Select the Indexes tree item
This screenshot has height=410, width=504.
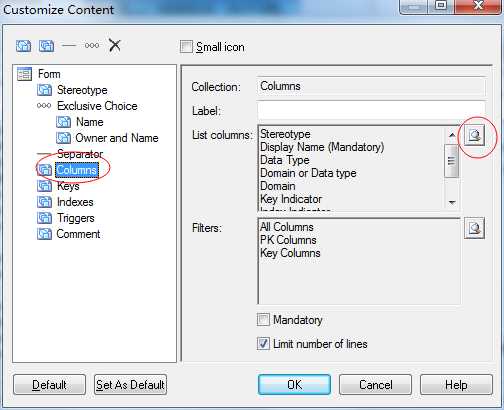[x=75, y=202]
